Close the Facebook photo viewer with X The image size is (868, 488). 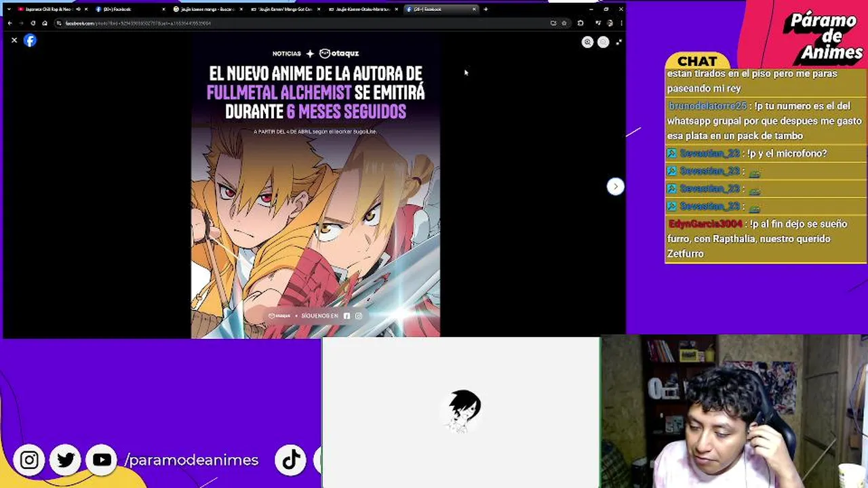(14, 41)
